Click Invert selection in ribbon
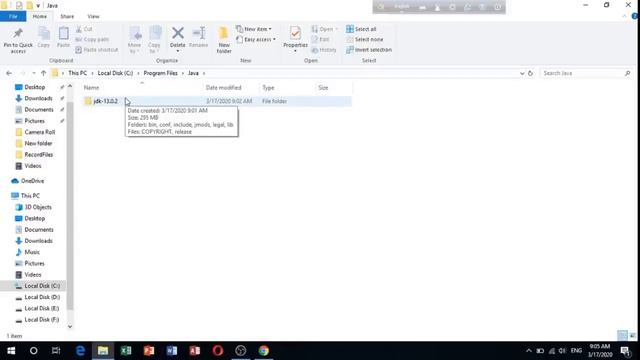The width and height of the screenshot is (640, 360). coord(369,49)
